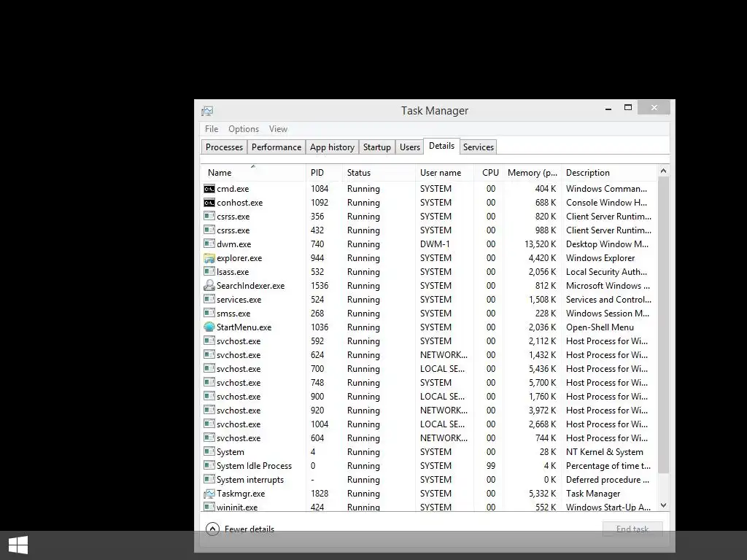Sort by the User name column header
The image size is (747, 560).
coord(444,172)
